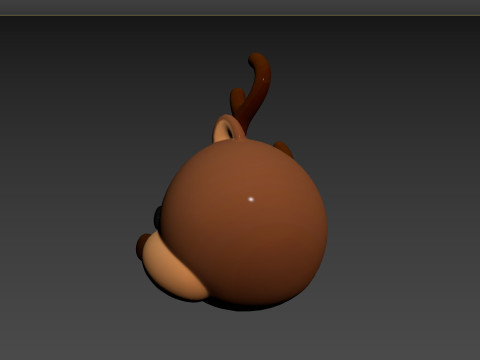Image resolution: width=480 pixels, height=360 pixels.
Task: Click the reindeer's tan inner ear
Action: [x=222, y=132]
